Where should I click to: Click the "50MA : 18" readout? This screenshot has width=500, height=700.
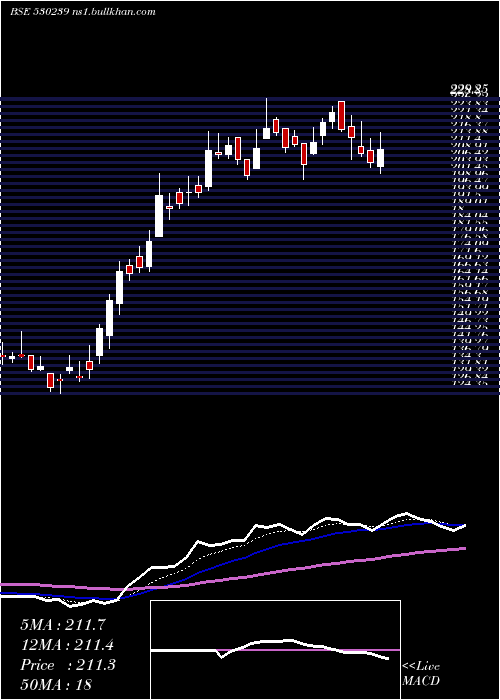pos(57,685)
